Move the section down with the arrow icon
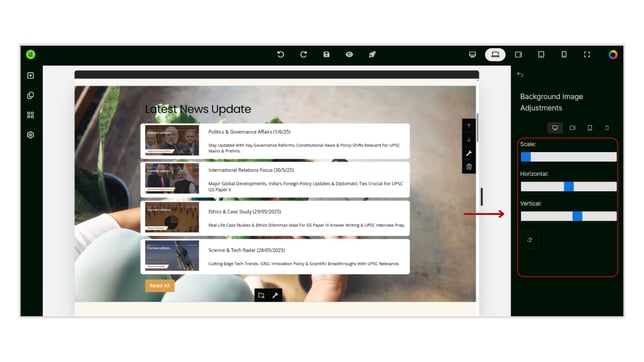The width and height of the screenshot is (644, 362). 469,140
